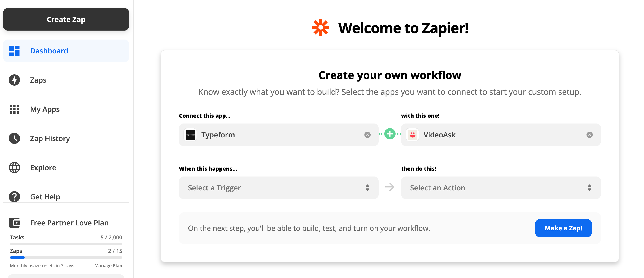644x278 pixels.
Task: Click the VideoAsk app logo
Action: click(x=412, y=135)
